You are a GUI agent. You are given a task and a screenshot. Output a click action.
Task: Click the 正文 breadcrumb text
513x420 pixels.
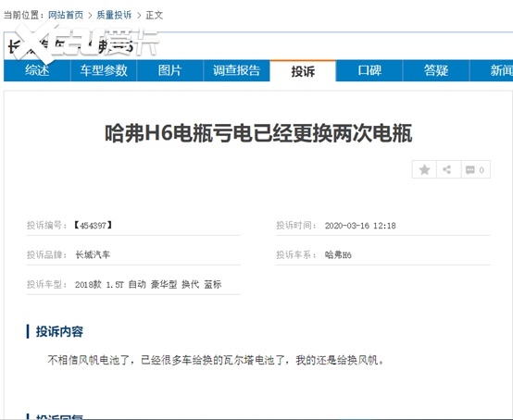coord(154,15)
